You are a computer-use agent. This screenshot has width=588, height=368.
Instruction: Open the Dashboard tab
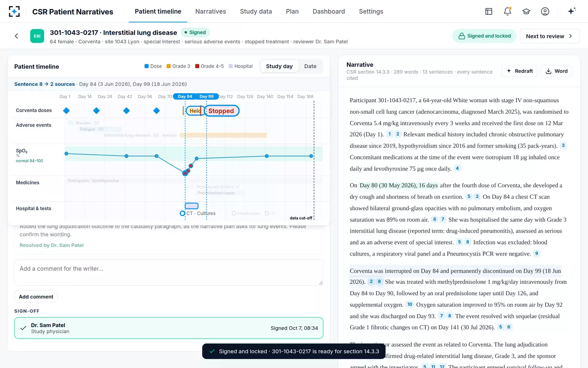[329, 11]
